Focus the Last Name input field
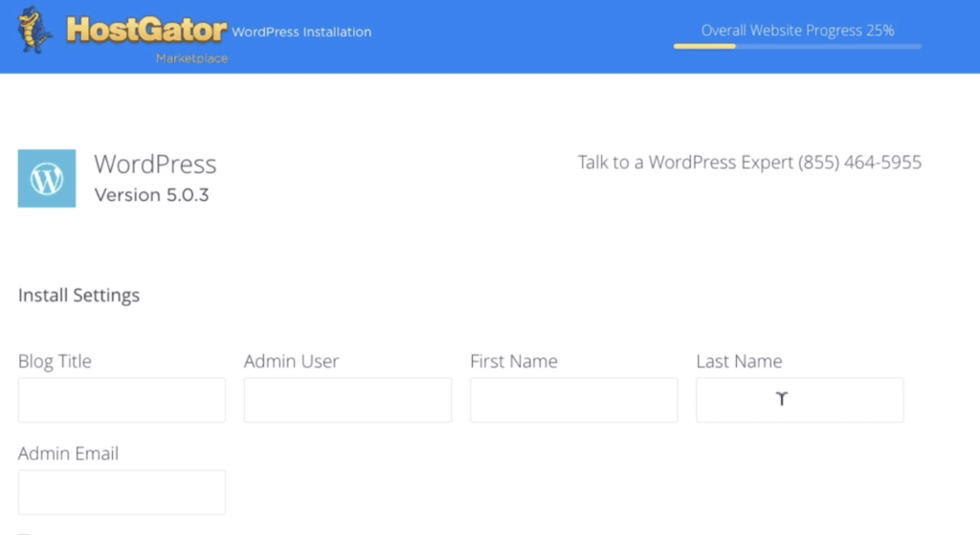 point(799,400)
